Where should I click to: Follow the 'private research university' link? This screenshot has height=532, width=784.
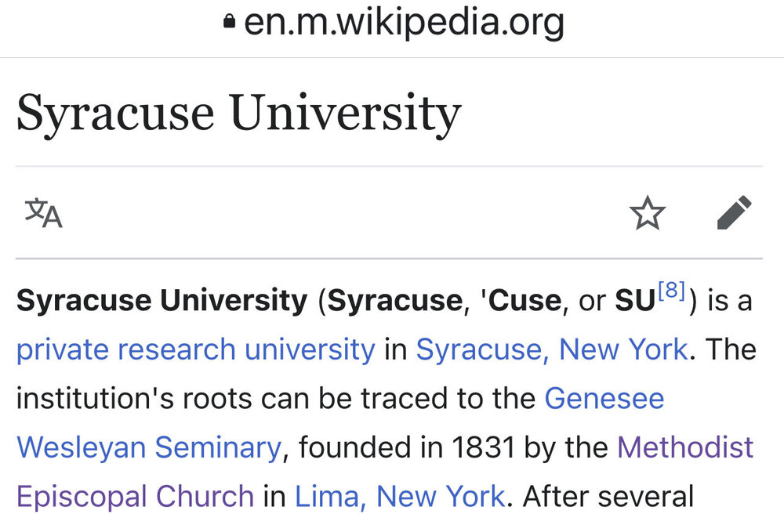[x=196, y=349]
